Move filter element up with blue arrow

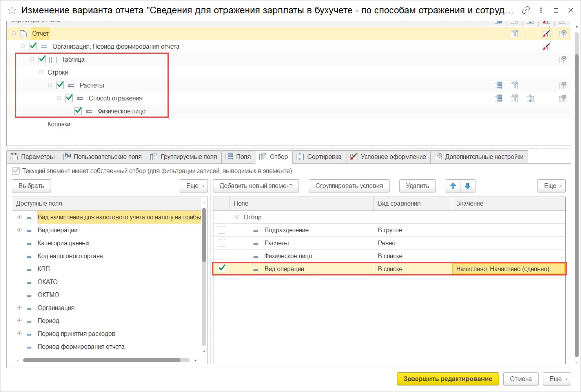(453, 186)
